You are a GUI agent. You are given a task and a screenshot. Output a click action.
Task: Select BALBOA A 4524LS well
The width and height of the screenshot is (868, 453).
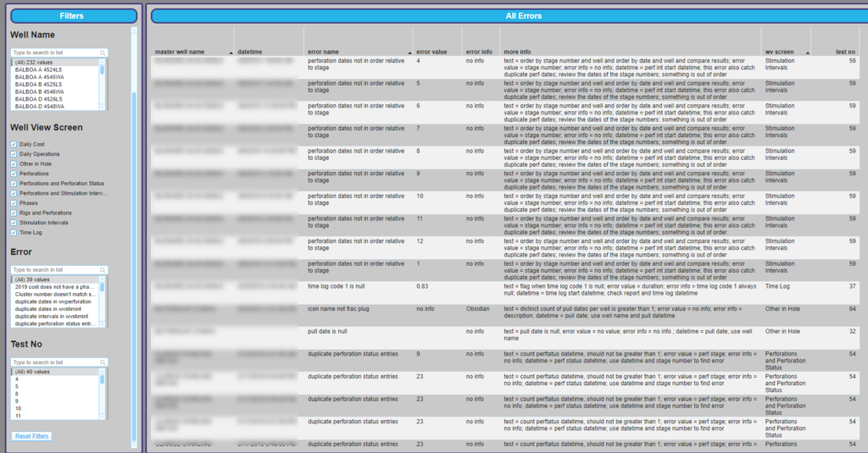(55, 70)
